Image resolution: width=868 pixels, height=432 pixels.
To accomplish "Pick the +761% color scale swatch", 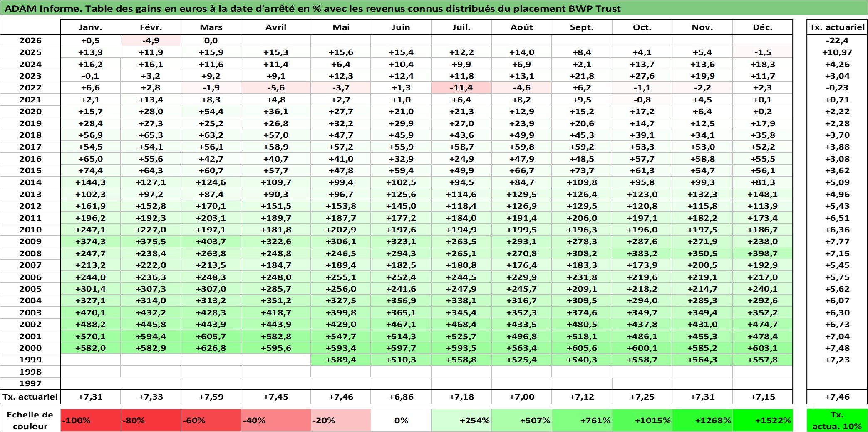I will pos(582,420).
